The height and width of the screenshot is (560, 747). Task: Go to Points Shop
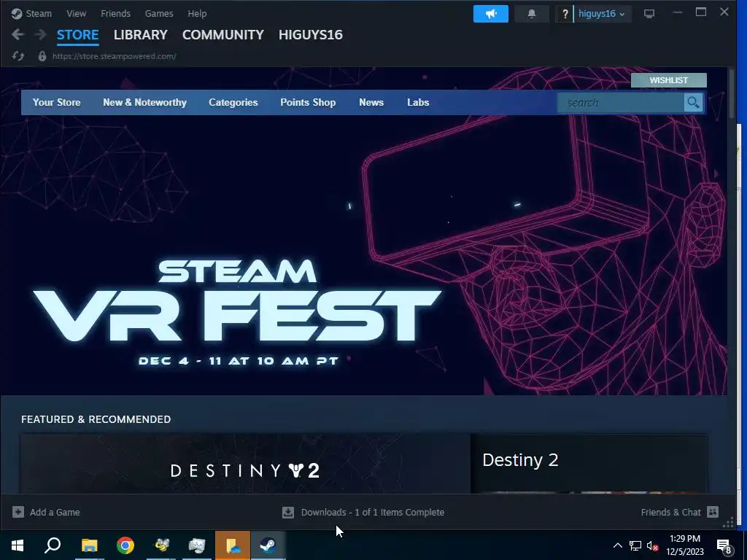308,102
